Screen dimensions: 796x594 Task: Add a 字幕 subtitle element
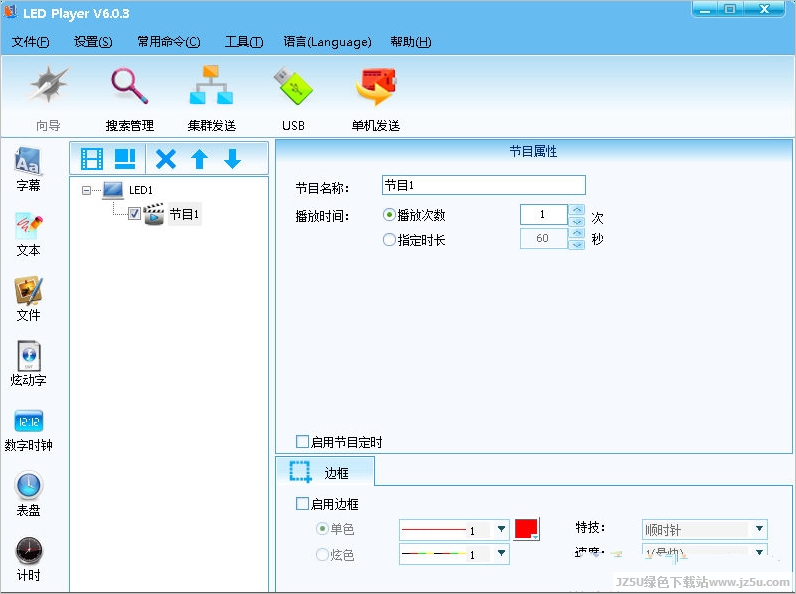28,169
